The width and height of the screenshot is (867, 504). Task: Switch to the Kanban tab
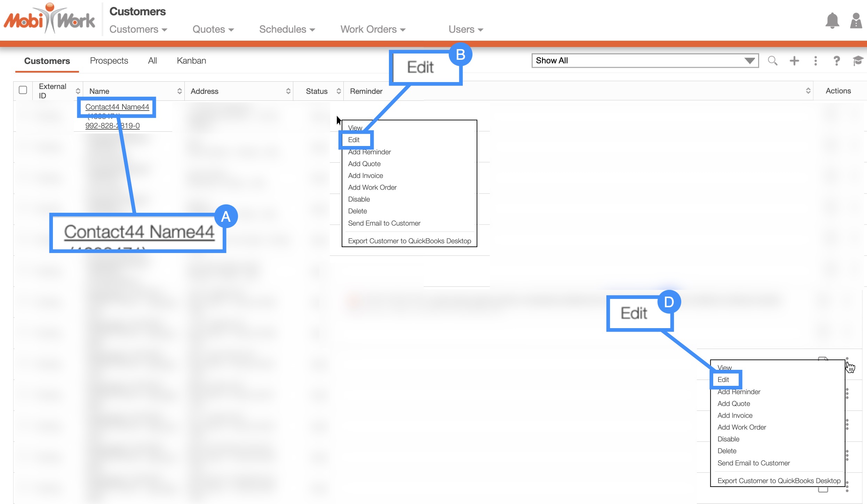(x=191, y=61)
